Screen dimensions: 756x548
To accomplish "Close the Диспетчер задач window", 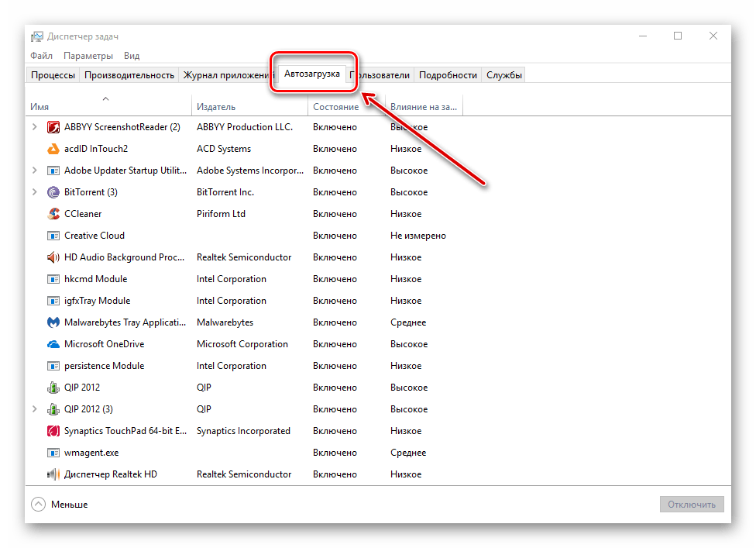I will (x=713, y=36).
